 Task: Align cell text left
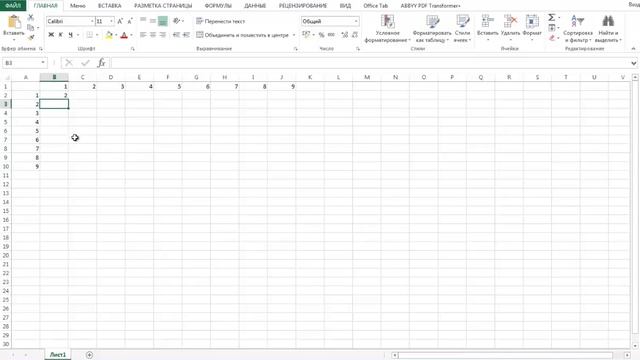pyautogui.click(x=143, y=35)
